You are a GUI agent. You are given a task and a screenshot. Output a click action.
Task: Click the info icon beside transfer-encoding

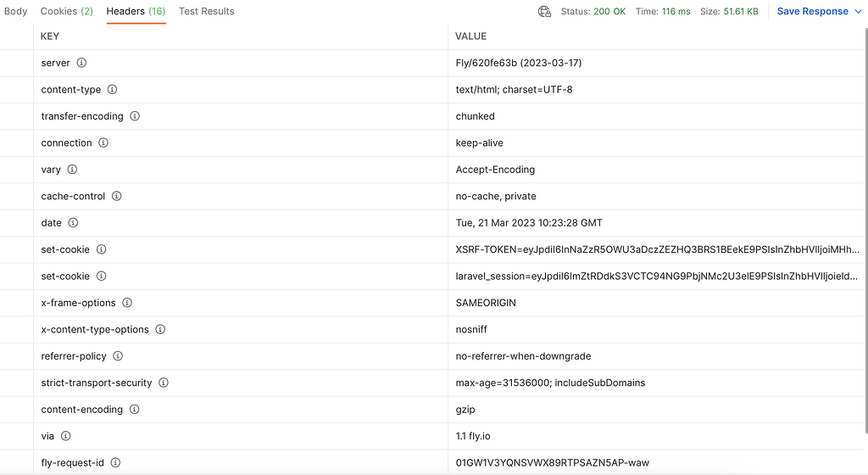(135, 116)
